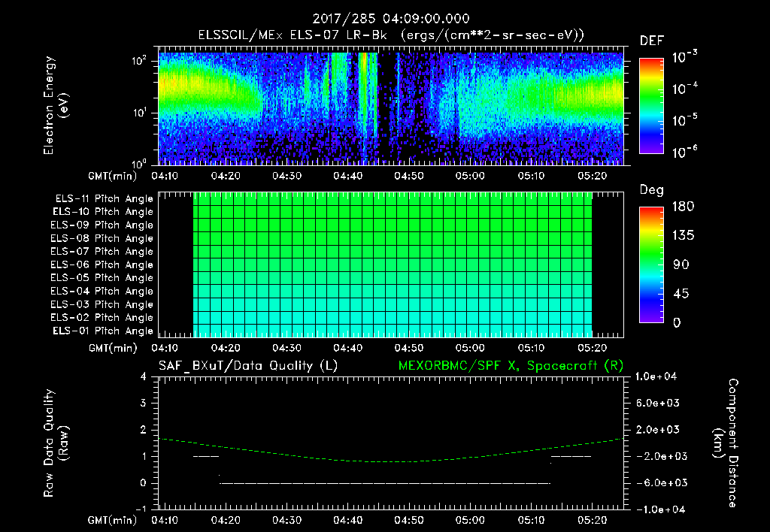Screen dimensions: 770x532
Task: Click the 180 value on the Deg scale
Action: pos(683,207)
